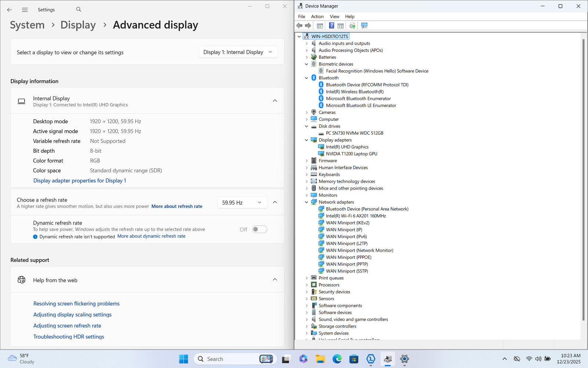Click the Update device driver toolbar icon

(x=352, y=25)
